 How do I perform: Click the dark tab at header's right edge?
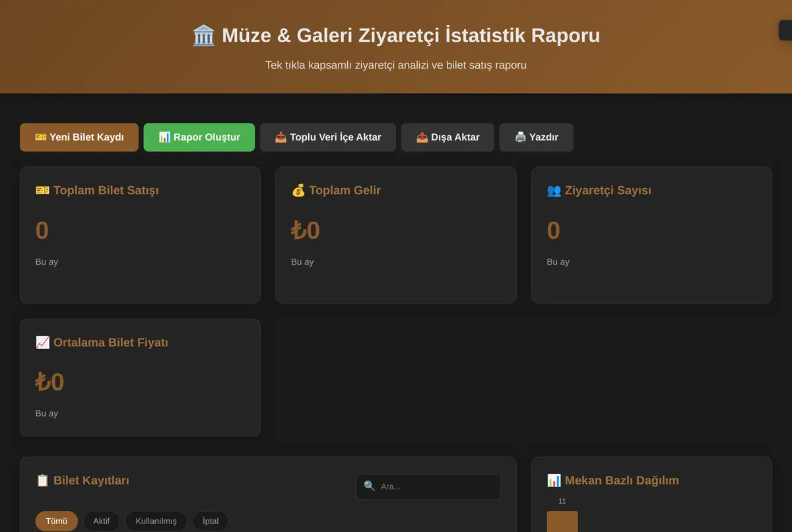785,30
